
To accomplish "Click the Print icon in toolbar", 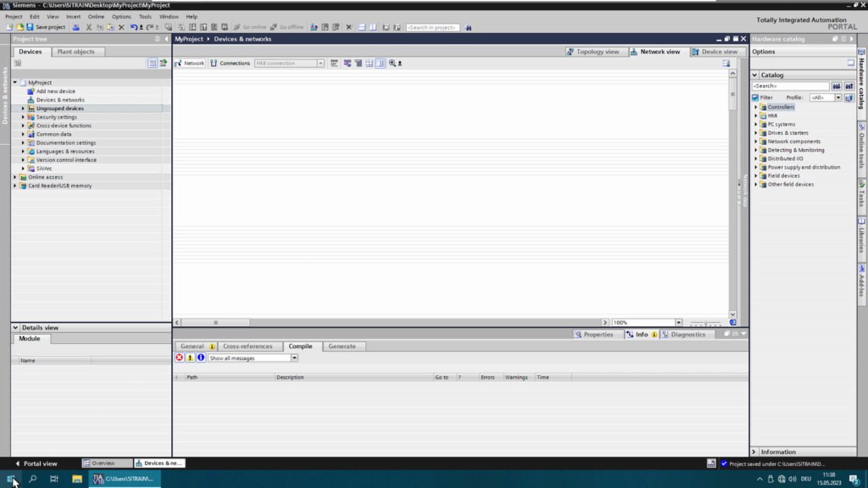I will tap(76, 27).
